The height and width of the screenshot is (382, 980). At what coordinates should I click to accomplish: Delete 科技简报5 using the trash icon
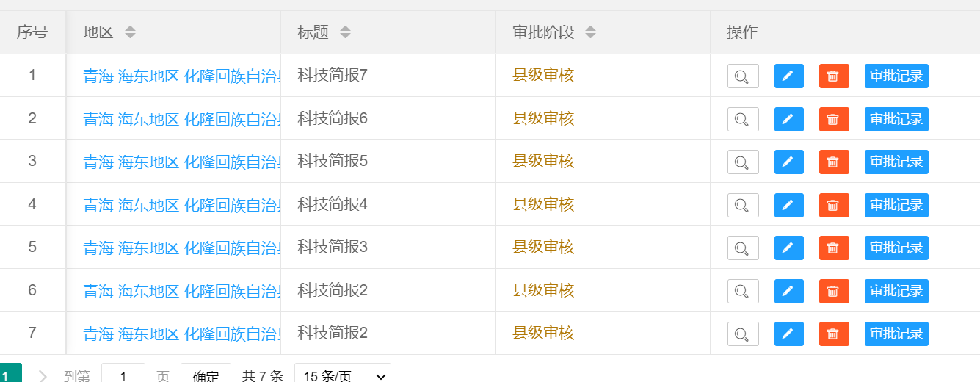click(834, 162)
